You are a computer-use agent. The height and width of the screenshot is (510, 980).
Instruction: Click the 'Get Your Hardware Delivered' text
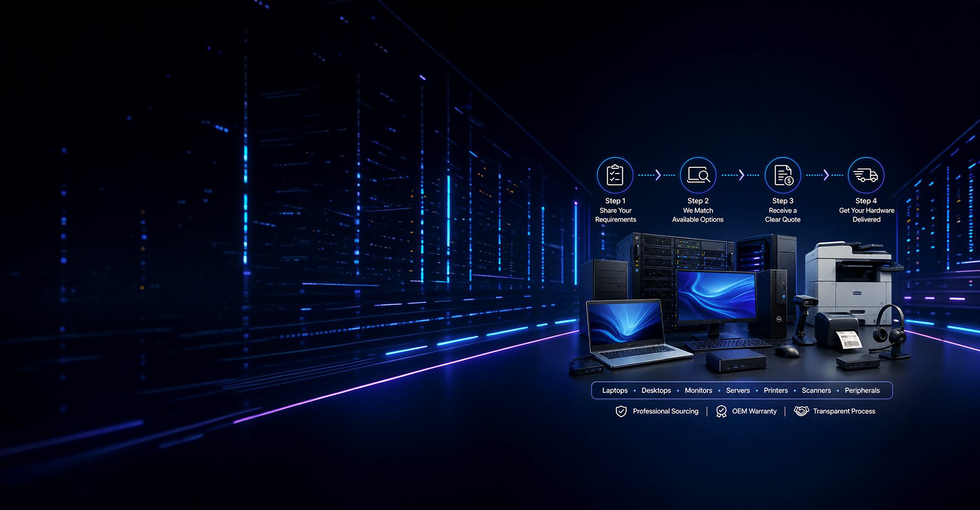[867, 215]
